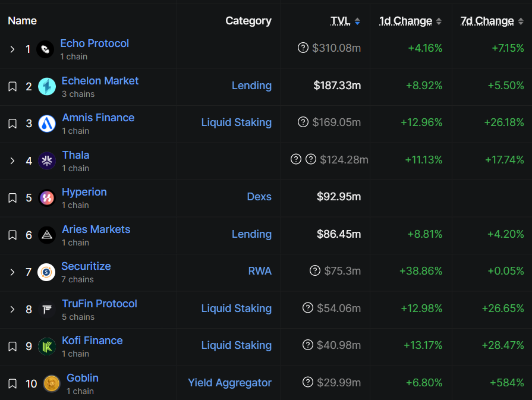Open Liquid Staking category in Kofi Finance row
532x400 pixels.
coord(237,345)
